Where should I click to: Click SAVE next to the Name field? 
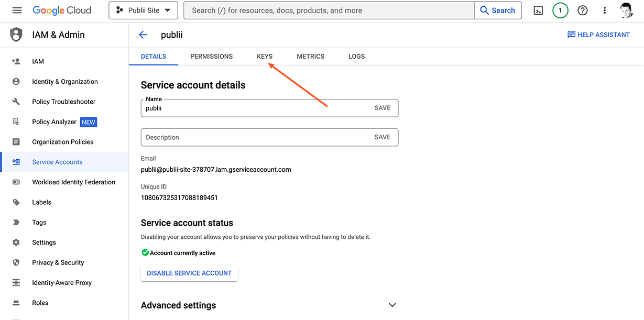382,107
